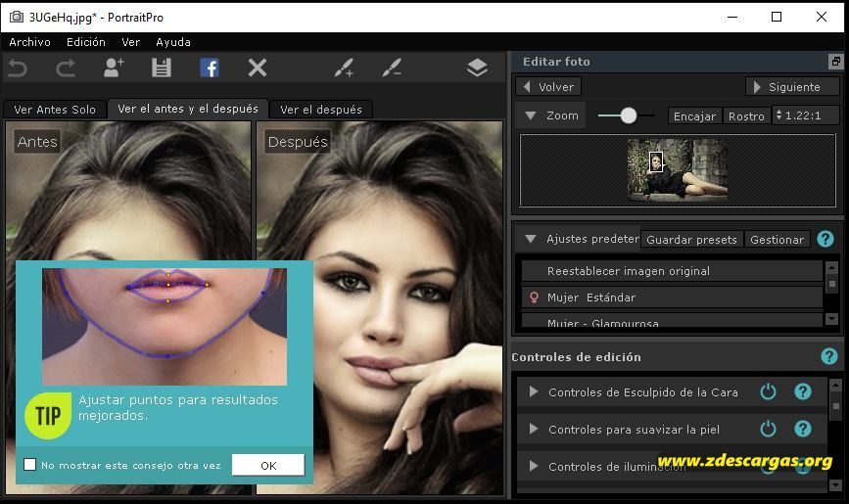849x504 pixels.
Task: Expand Controles para suavizar la piel
Action: [x=534, y=429]
